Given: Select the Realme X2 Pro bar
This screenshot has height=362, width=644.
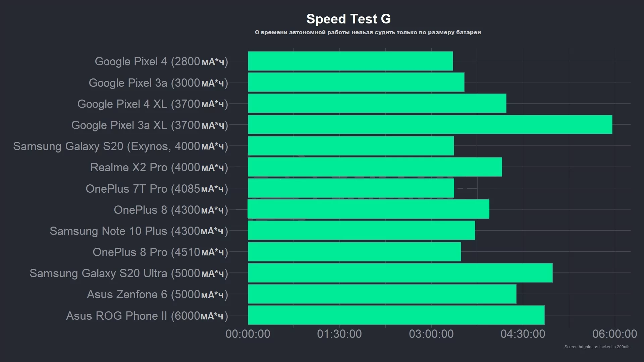Looking at the screenshot, I should click(x=375, y=167).
